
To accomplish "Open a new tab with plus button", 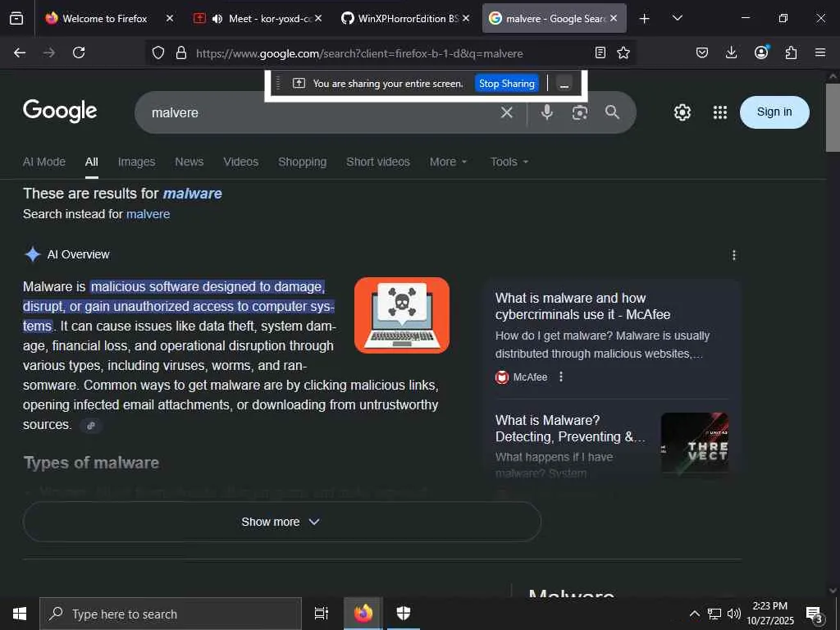I will 645,19.
